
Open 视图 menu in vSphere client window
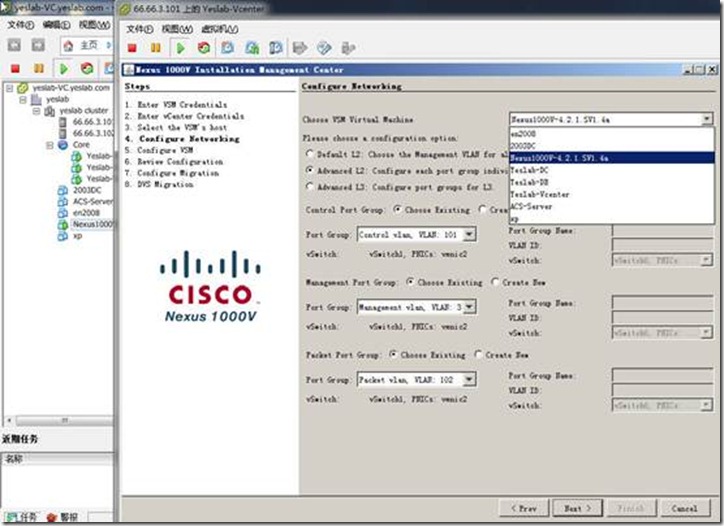pos(95,24)
